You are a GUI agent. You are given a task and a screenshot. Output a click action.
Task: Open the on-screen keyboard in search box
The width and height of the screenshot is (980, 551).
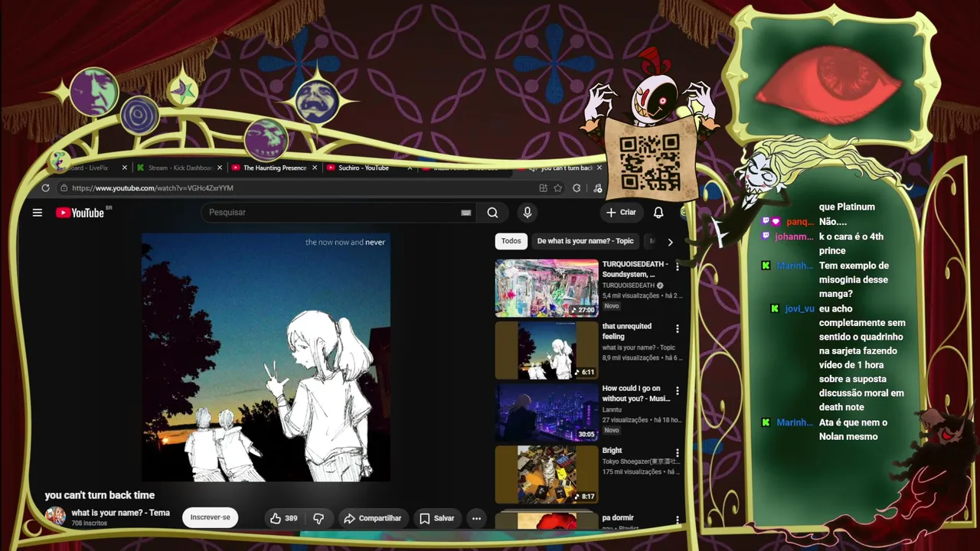pyautogui.click(x=465, y=213)
